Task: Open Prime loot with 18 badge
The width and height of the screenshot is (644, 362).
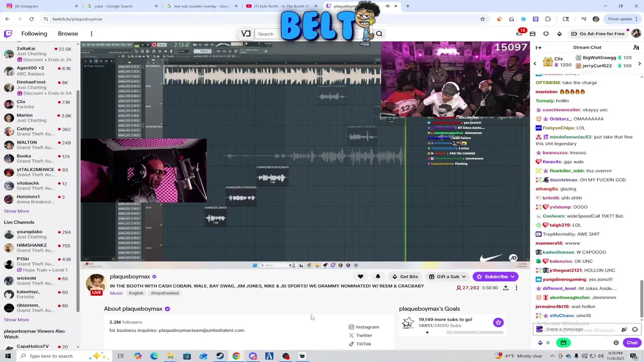Action: click(x=520, y=33)
